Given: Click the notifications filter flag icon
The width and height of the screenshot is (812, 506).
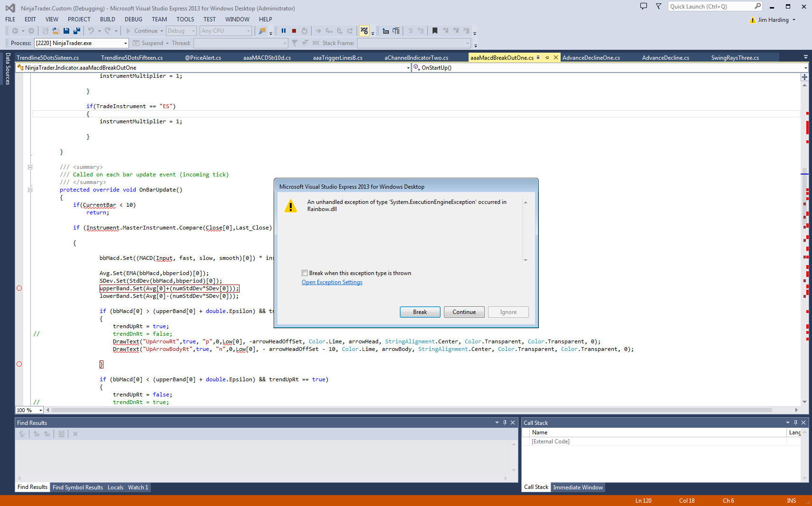Looking at the screenshot, I should pos(658,6).
